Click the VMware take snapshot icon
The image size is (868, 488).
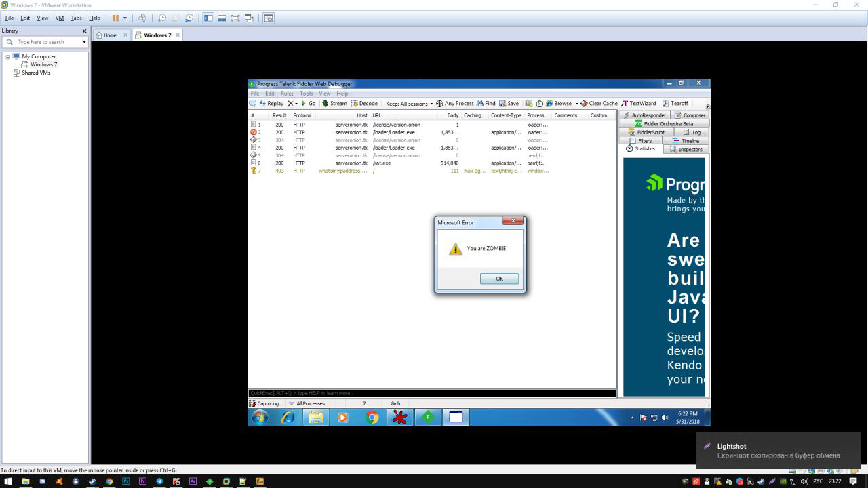pos(161,18)
